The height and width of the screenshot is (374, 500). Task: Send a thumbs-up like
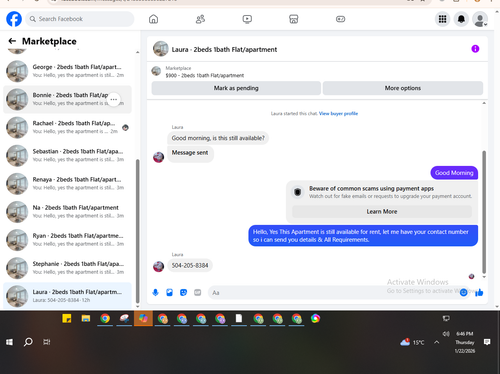(479, 293)
